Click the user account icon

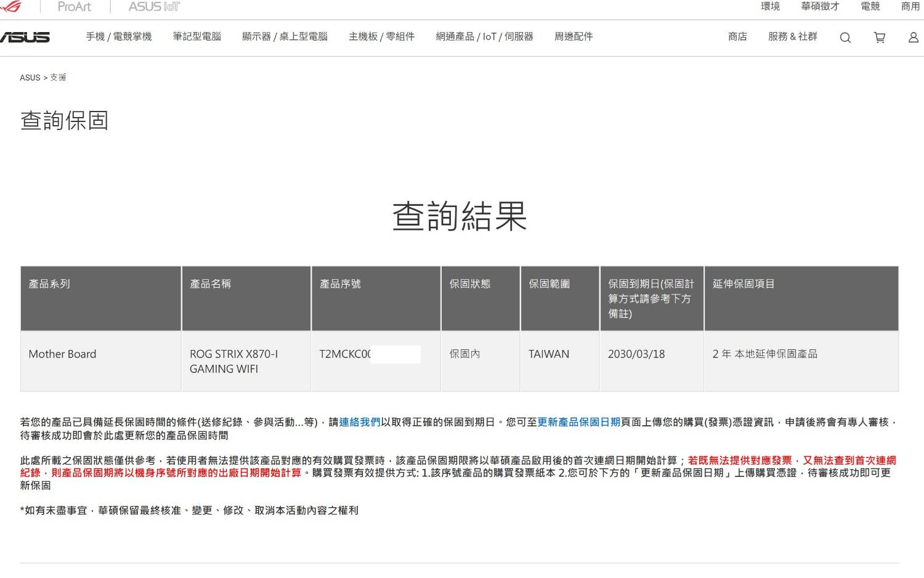(913, 38)
